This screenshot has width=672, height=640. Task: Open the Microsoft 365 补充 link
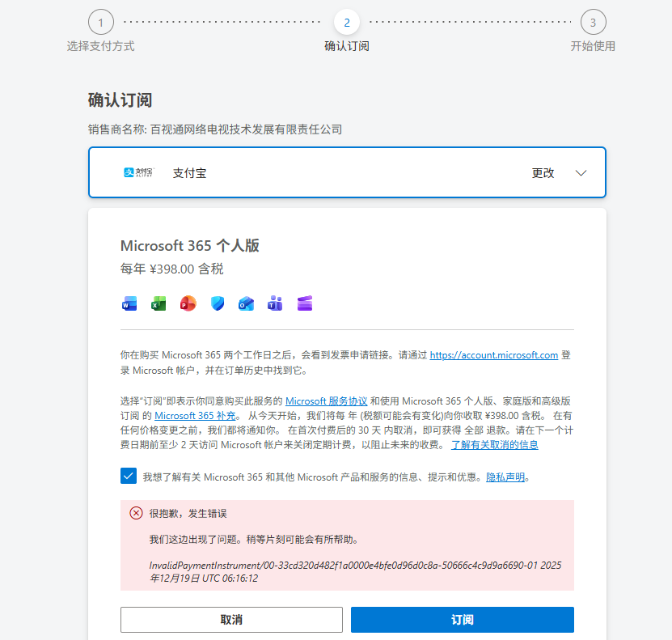coord(195,416)
